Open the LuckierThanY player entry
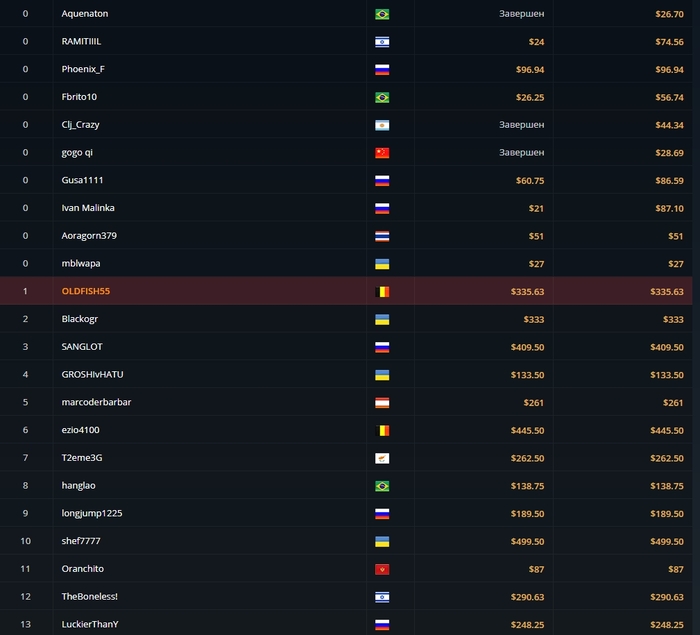Image resolution: width=700 pixels, height=635 pixels. point(90,624)
